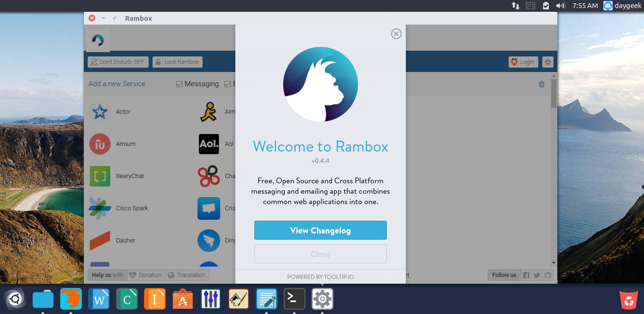Click the Aol service icon
644x314 pixels.
click(208, 144)
